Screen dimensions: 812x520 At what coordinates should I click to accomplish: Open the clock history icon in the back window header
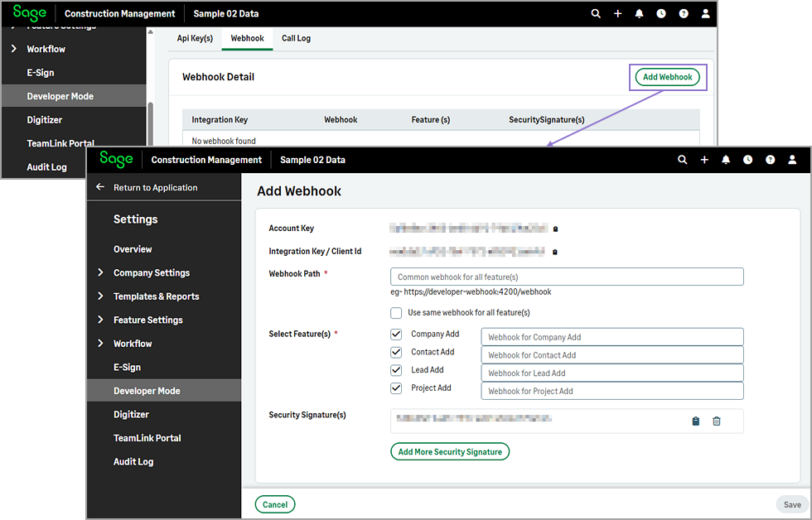661,14
